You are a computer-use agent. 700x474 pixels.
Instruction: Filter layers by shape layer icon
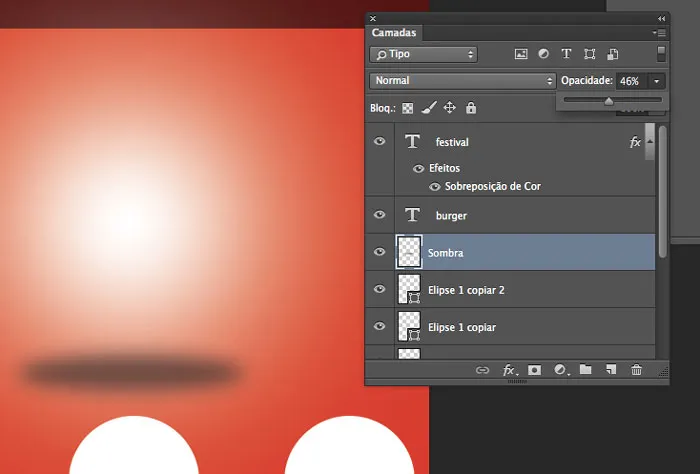pyautogui.click(x=589, y=54)
